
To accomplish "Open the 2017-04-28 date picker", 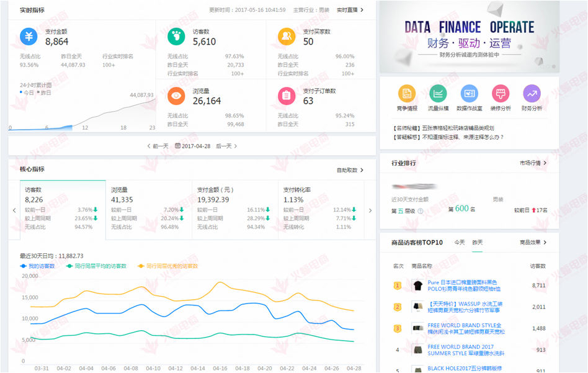I will point(192,146).
